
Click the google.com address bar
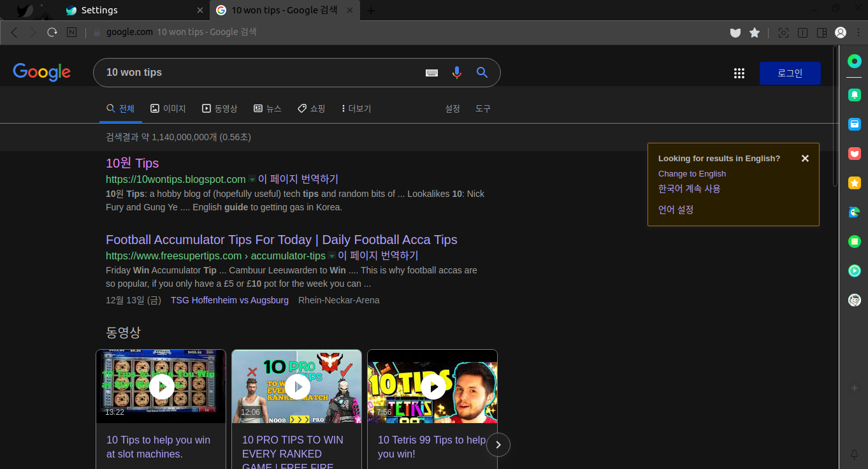[408, 32]
